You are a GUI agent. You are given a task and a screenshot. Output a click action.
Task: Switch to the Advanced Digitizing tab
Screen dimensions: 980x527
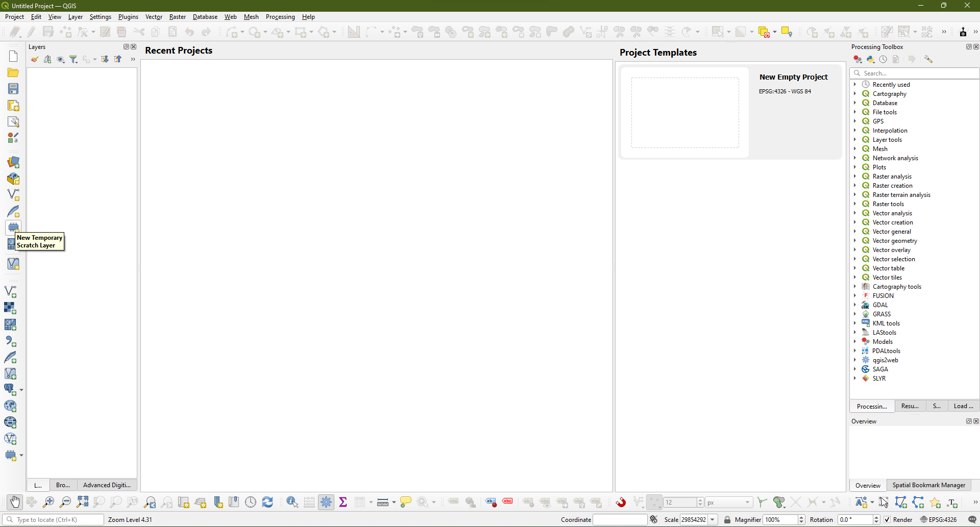pyautogui.click(x=107, y=485)
